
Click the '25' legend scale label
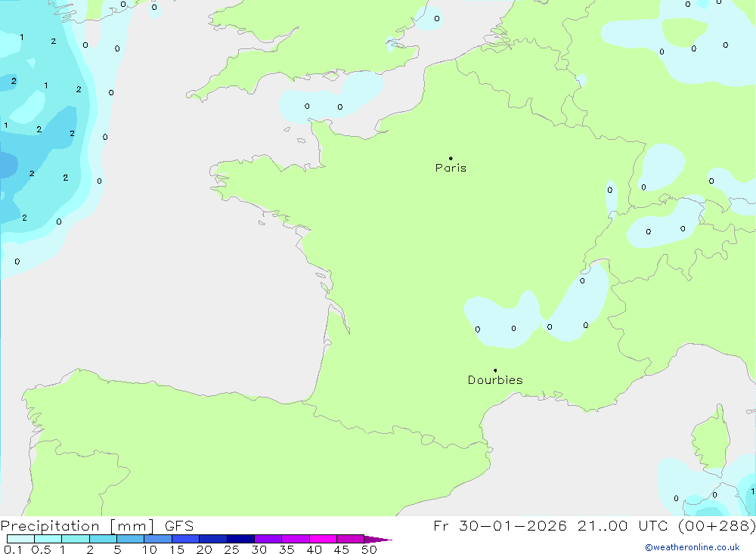point(231,549)
